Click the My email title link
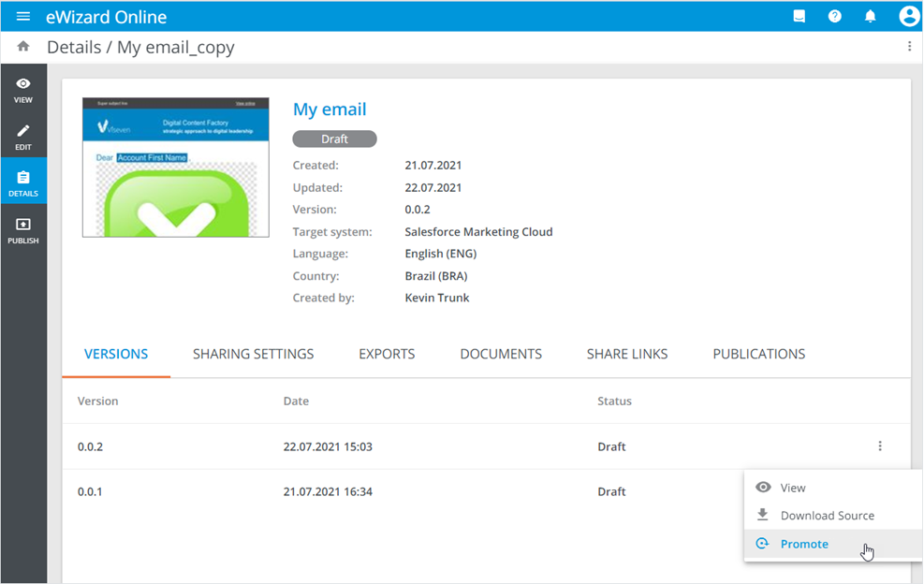Viewport: 924px width, 584px height. pyautogui.click(x=330, y=109)
